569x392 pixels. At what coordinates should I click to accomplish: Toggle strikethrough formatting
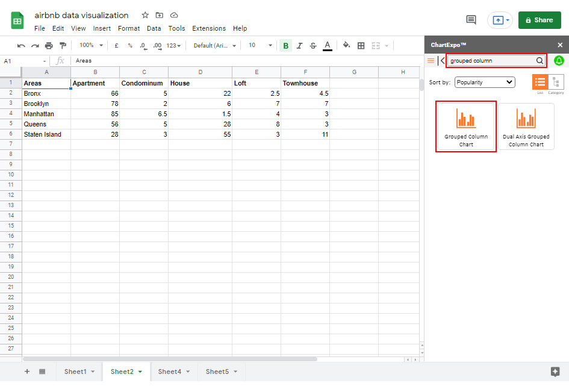(313, 46)
